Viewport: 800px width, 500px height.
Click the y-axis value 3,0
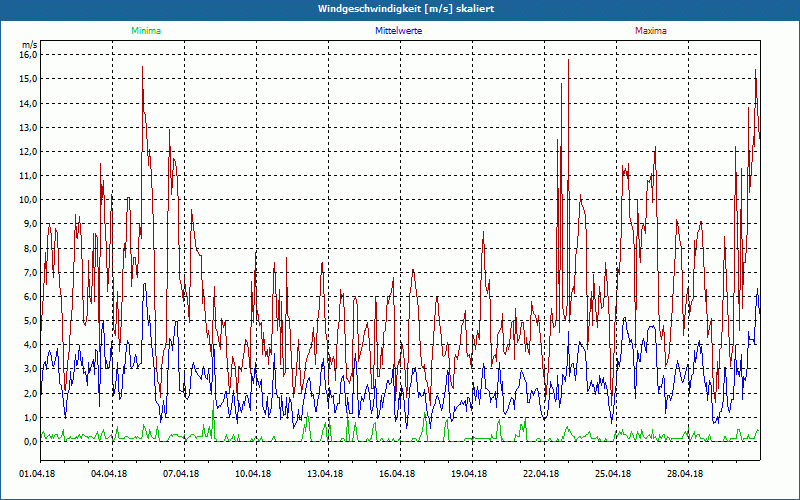coord(31,368)
